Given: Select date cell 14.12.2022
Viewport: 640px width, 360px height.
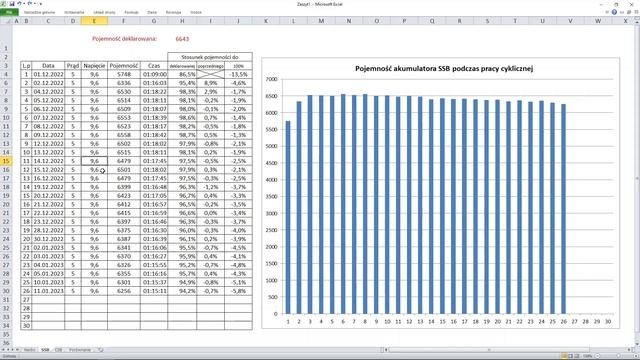Looking at the screenshot, I should tap(48, 161).
